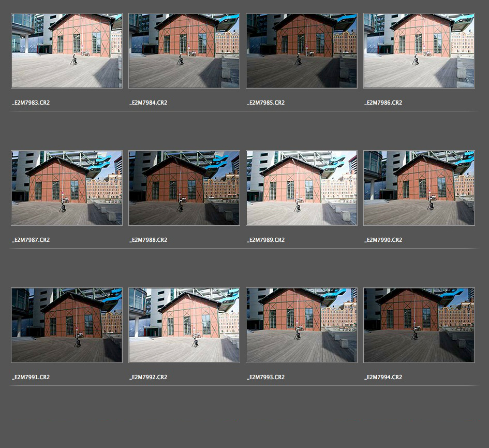Screen dimensions: 489x448
Task: Select the _E2M7989.CR2 filename text
Action: point(266,240)
